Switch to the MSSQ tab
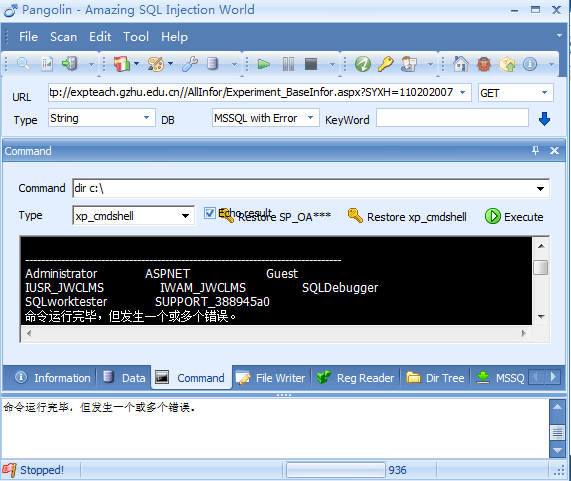The image size is (571, 481). pos(500,378)
